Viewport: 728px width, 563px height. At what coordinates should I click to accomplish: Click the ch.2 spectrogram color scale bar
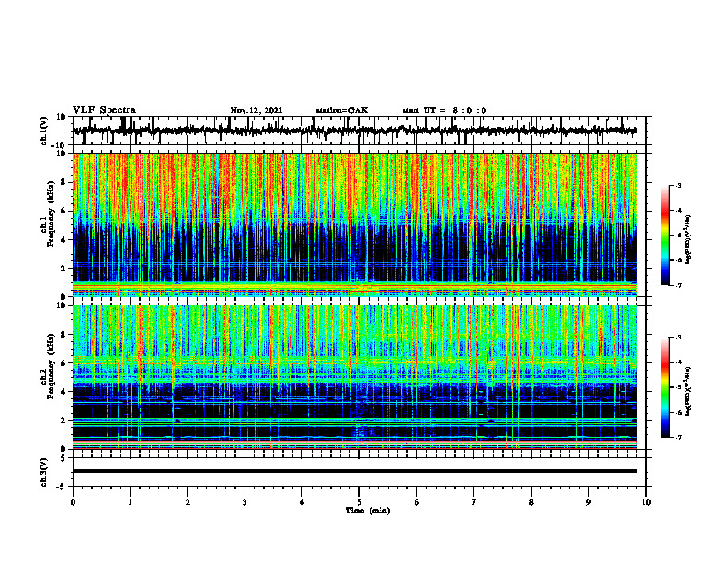point(665,387)
